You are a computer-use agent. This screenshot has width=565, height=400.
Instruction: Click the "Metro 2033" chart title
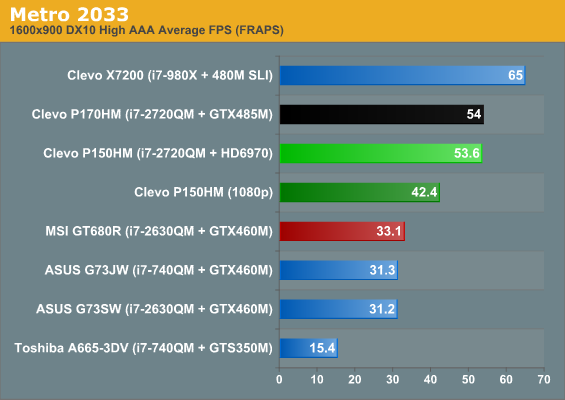click(69, 14)
